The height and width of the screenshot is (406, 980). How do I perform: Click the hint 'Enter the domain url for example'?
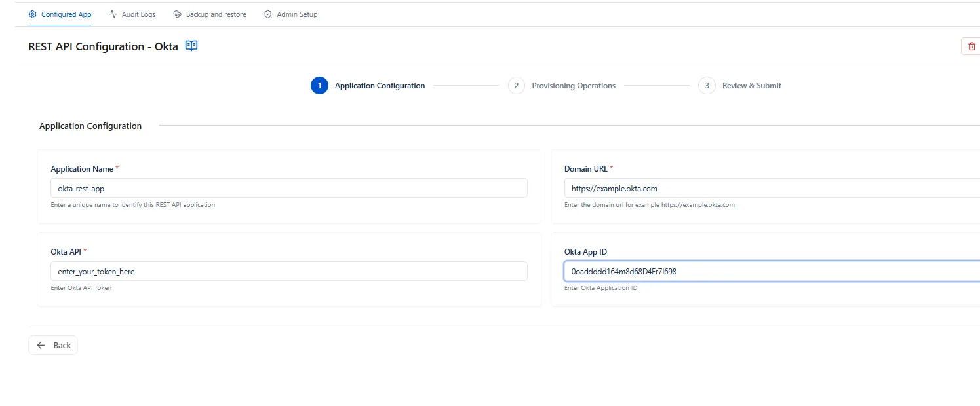point(650,205)
